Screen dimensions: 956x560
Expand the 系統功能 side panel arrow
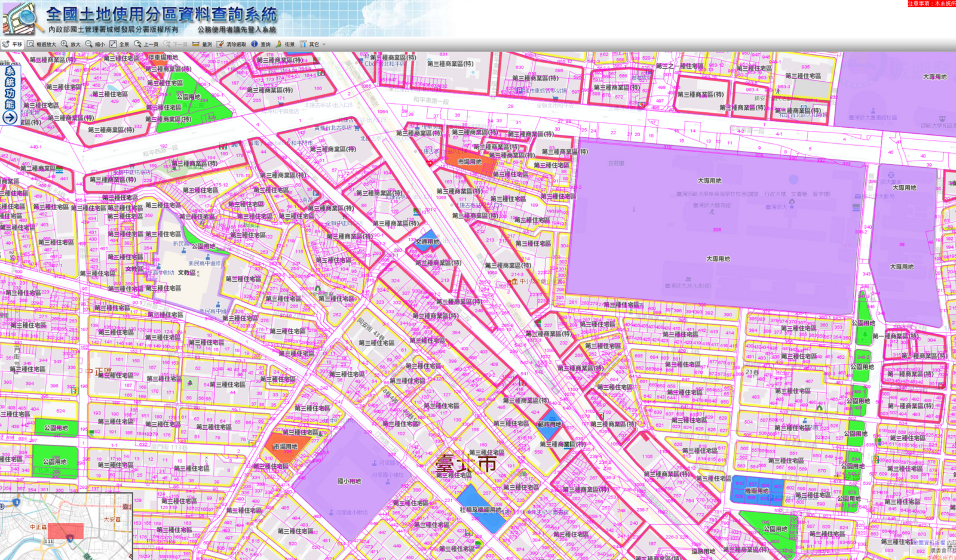click(10, 118)
